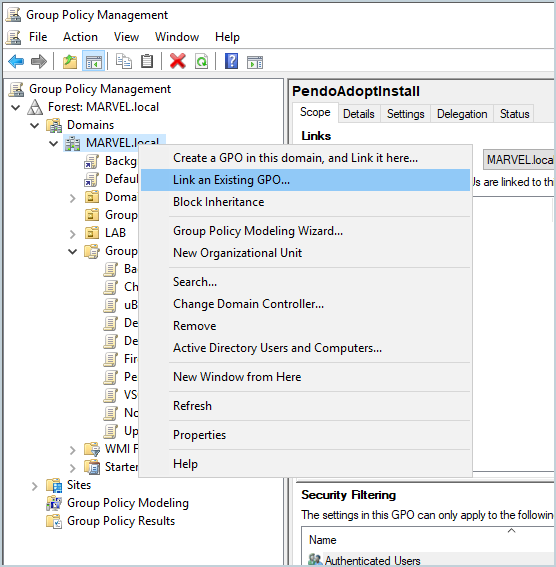Click the red X Delete toolbar icon
This screenshot has height=567, width=556.
[178, 61]
